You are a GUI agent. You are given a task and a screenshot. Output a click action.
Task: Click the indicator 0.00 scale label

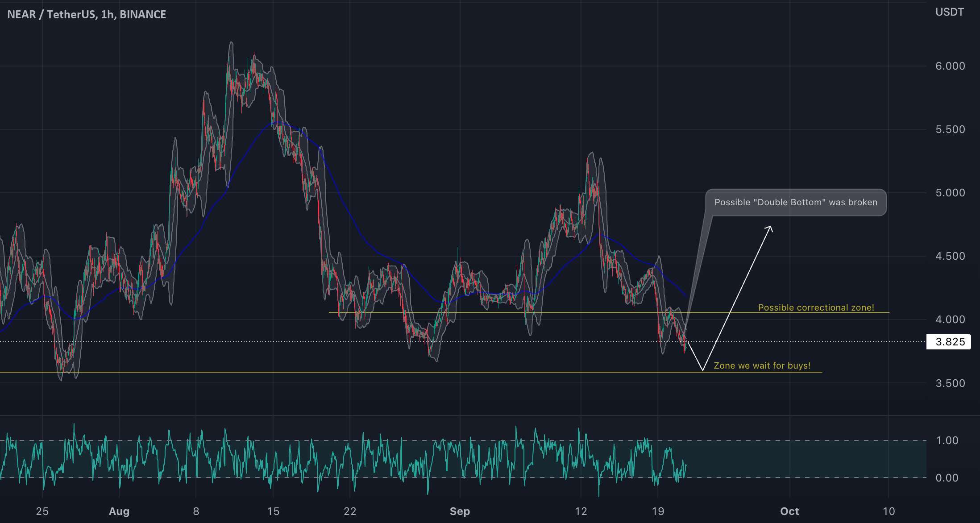947,478
